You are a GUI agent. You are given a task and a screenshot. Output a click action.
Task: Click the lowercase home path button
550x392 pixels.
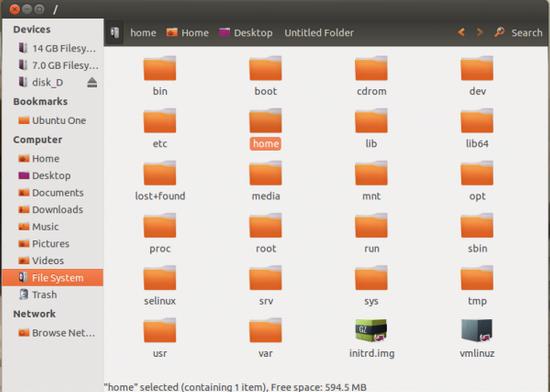click(x=143, y=33)
